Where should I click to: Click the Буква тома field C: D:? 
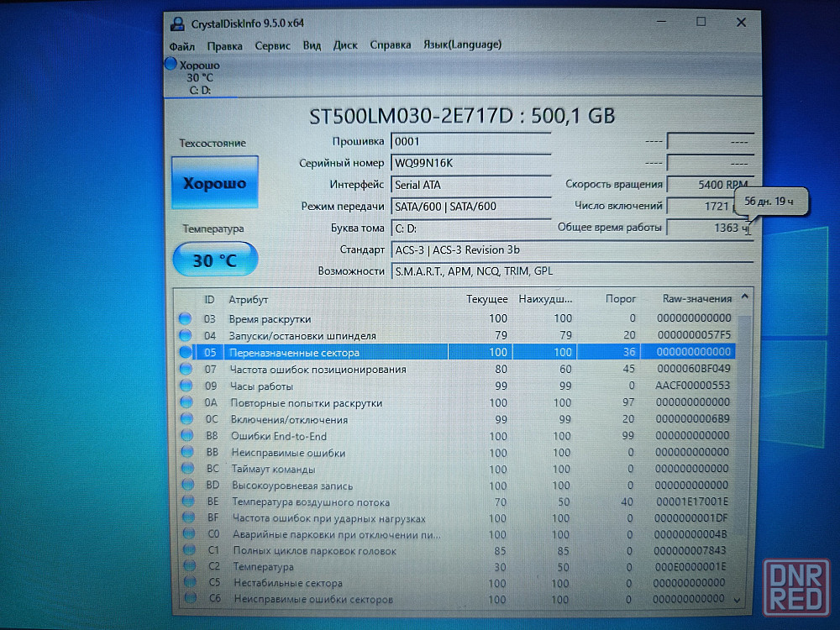[471, 228]
